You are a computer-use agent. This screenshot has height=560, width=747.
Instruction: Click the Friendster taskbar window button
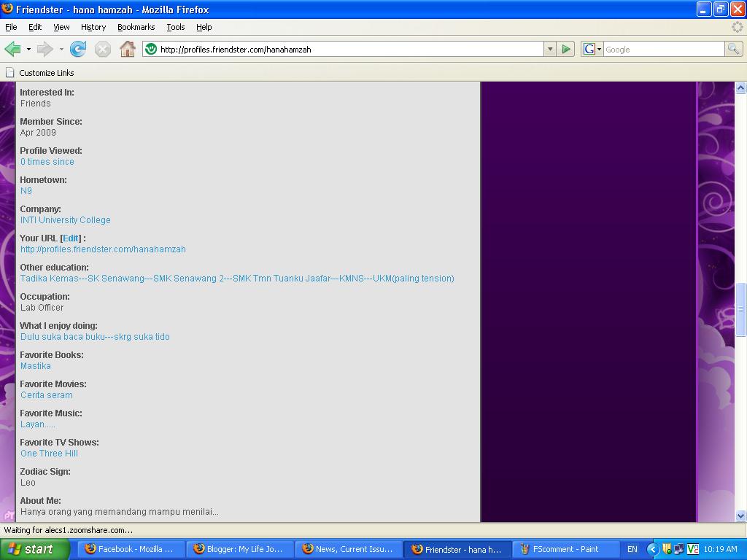click(457, 550)
